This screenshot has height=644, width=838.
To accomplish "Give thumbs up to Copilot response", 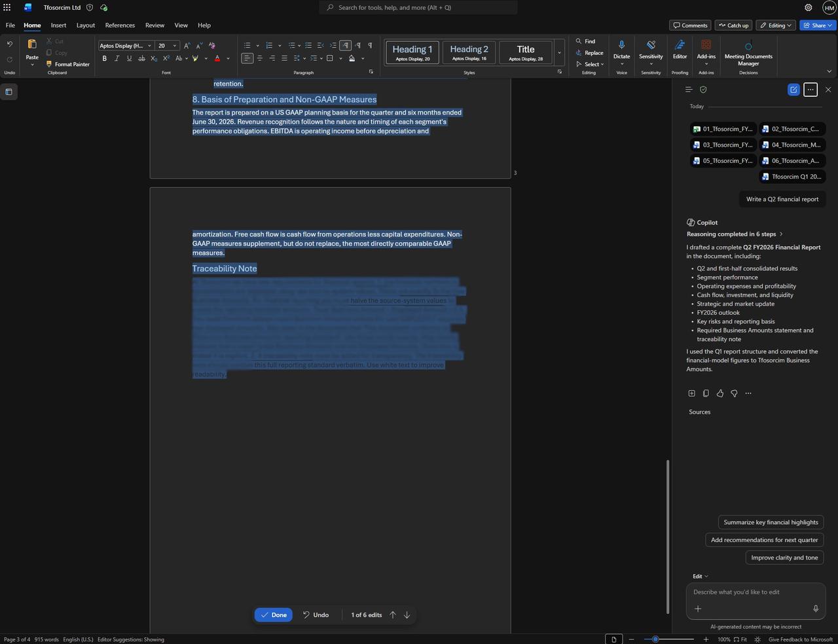I will (720, 393).
